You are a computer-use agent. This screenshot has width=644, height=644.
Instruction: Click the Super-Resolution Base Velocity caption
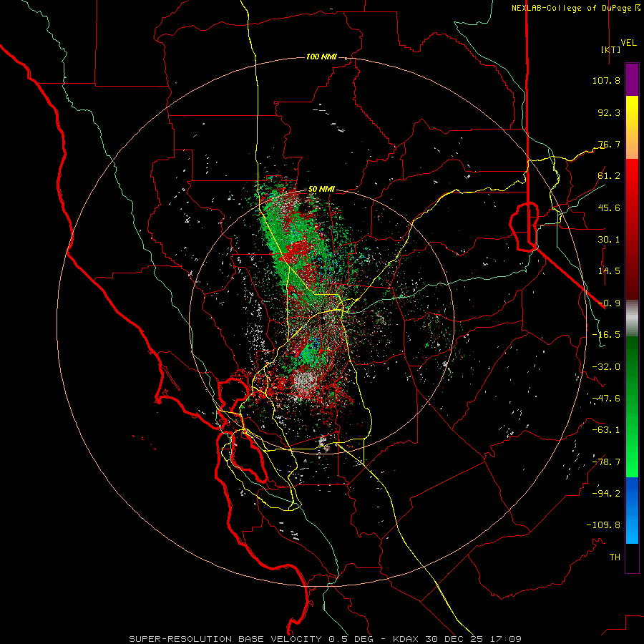click(x=326, y=639)
